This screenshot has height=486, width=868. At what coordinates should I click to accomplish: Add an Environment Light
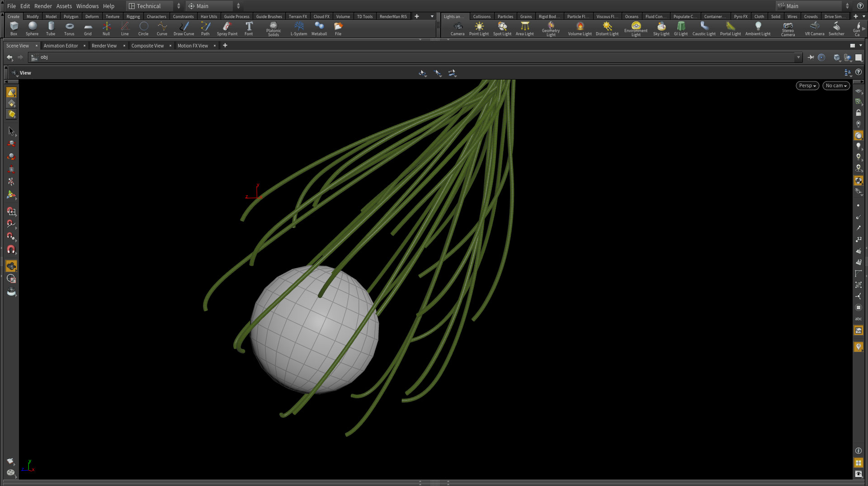point(636,29)
